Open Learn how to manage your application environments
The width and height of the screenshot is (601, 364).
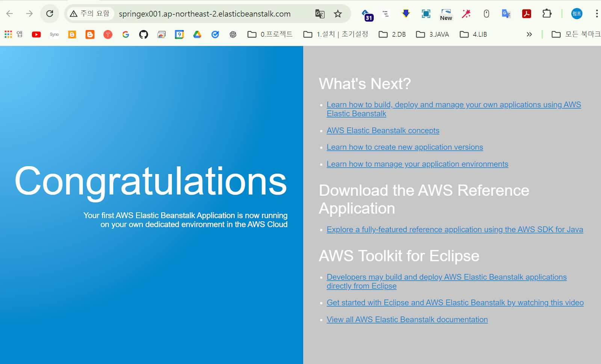point(417,164)
